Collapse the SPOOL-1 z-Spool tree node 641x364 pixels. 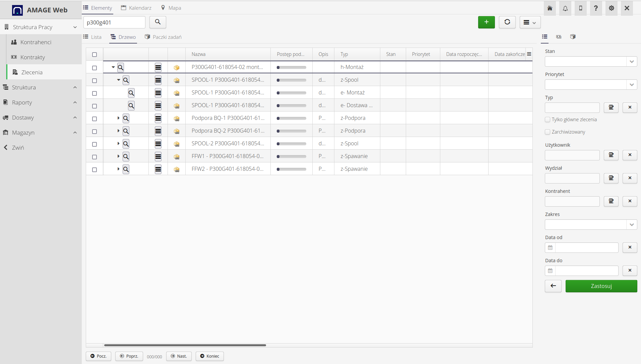[118, 80]
